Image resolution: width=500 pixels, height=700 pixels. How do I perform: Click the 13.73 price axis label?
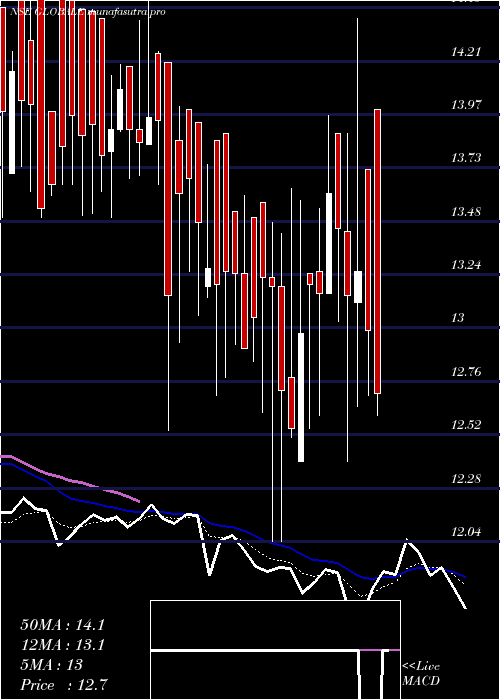pos(466,158)
